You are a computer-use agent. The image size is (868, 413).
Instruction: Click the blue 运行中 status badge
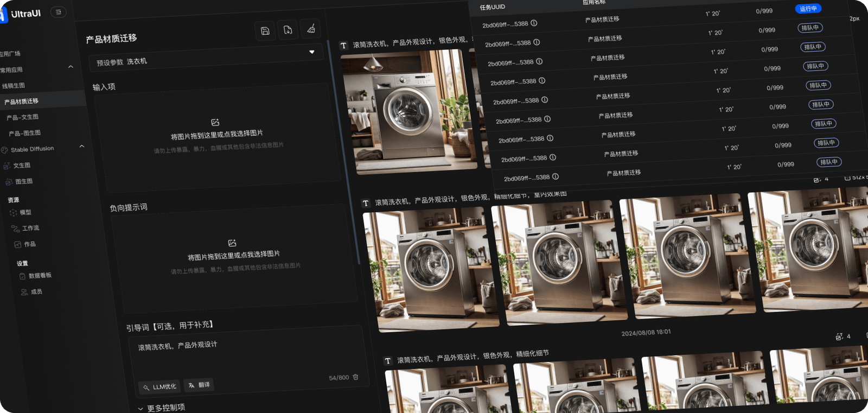[x=808, y=9]
